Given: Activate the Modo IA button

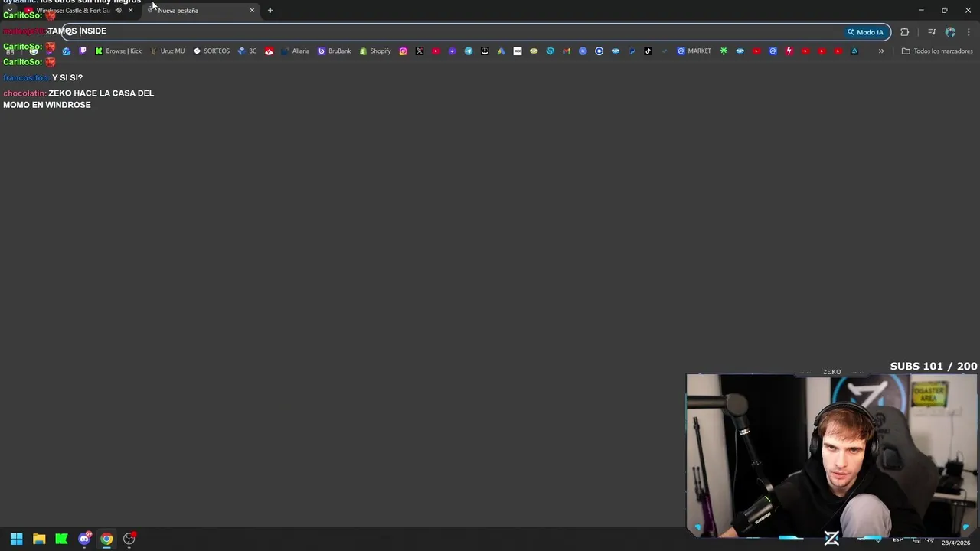Looking at the screenshot, I should [865, 32].
